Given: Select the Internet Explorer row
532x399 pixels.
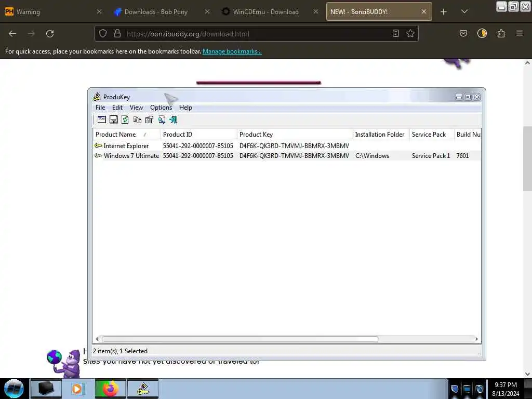Looking at the screenshot, I should [287, 145].
